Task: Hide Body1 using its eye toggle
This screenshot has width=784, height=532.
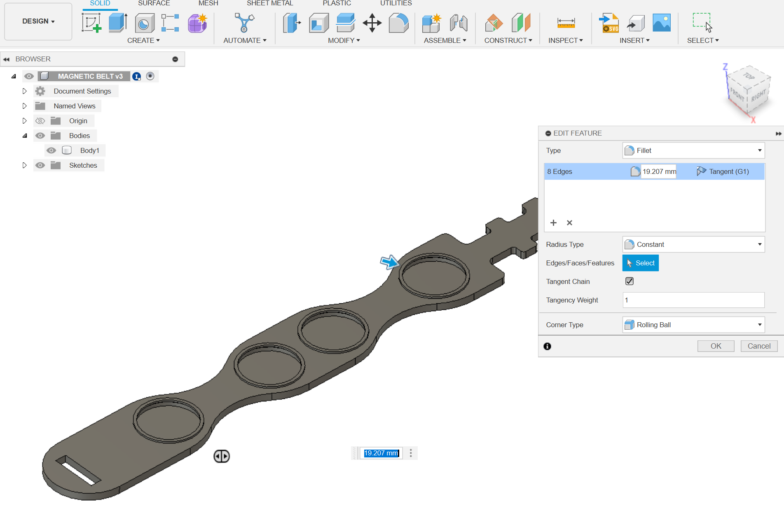Action: coord(51,150)
